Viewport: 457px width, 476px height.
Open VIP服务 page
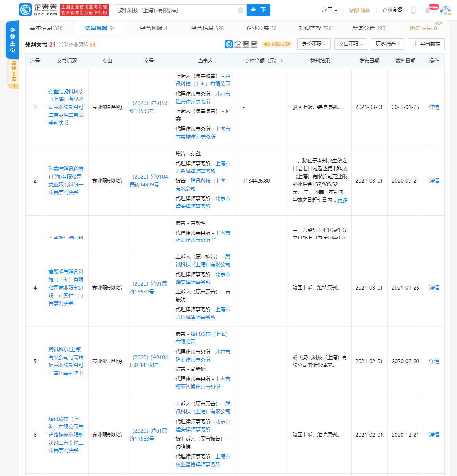(359, 10)
